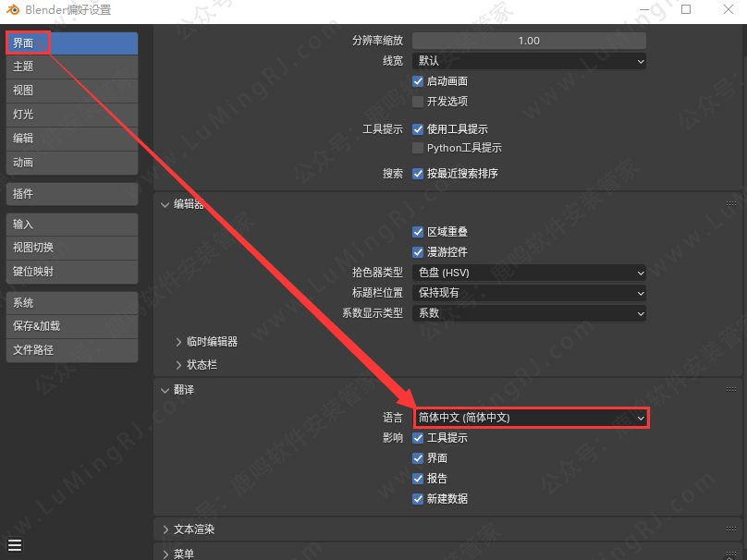This screenshot has height=560, width=747.
Task: Open the 语言 language dropdown
Action: pyautogui.click(x=530, y=418)
